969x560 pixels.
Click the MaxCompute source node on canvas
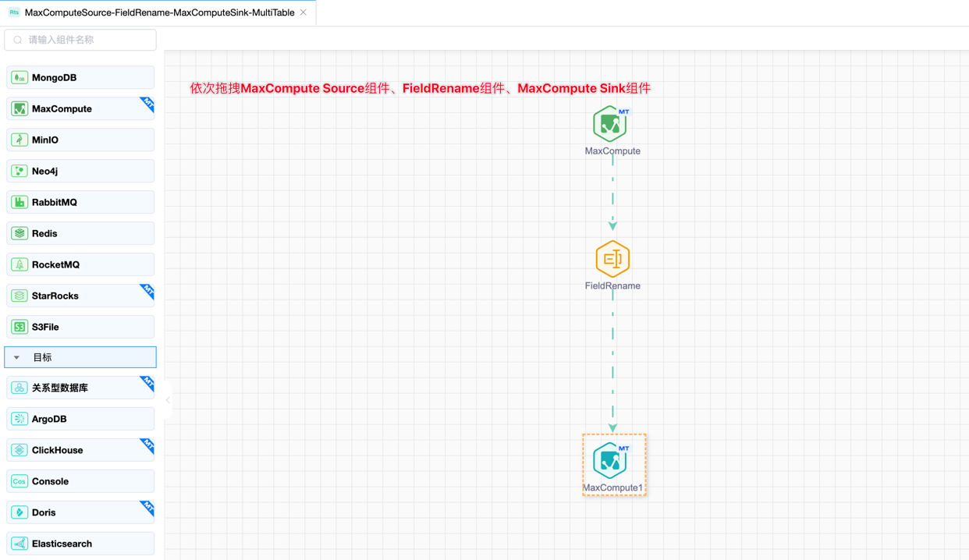tap(610, 125)
